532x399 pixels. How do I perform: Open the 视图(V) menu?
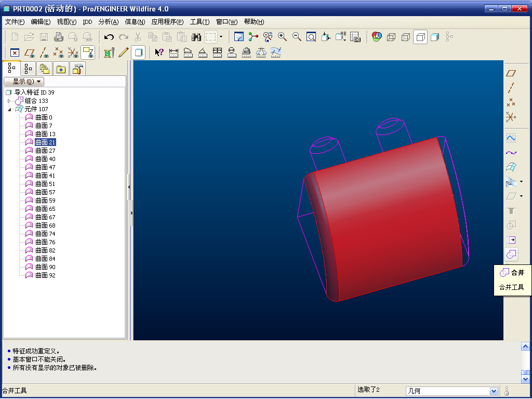click(x=66, y=22)
